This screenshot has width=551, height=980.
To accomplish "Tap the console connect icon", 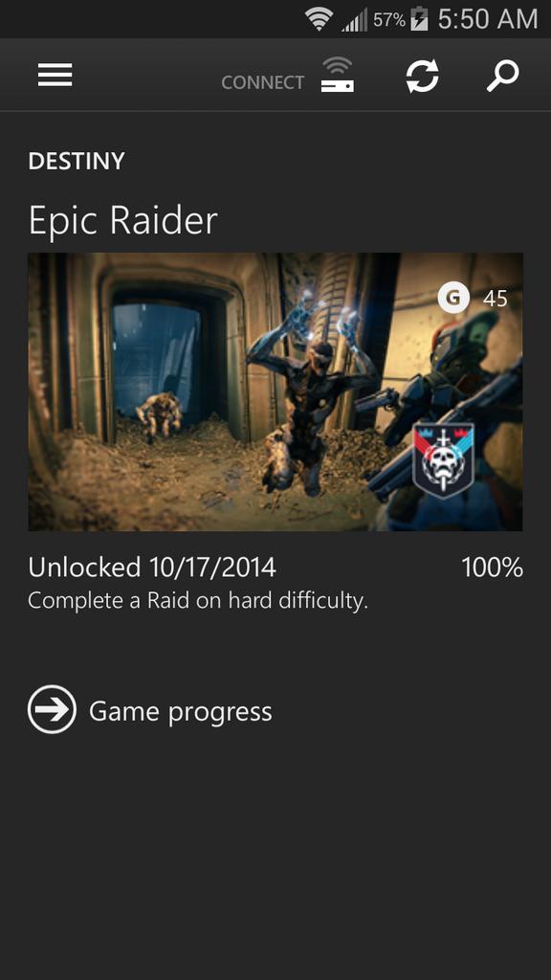I will pyautogui.click(x=338, y=75).
